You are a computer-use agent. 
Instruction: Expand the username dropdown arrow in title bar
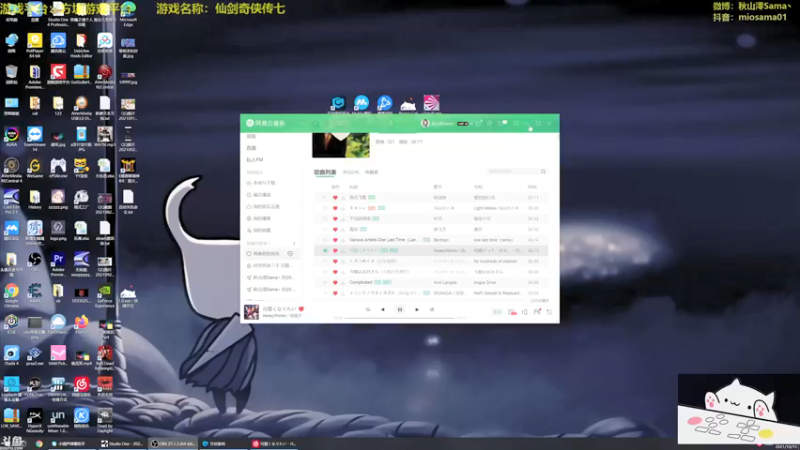click(471, 123)
